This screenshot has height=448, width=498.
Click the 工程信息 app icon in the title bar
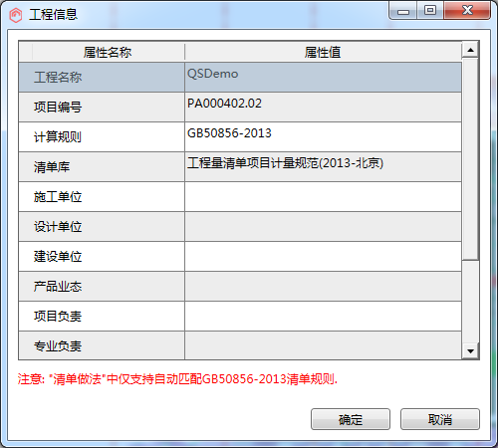[x=16, y=15]
